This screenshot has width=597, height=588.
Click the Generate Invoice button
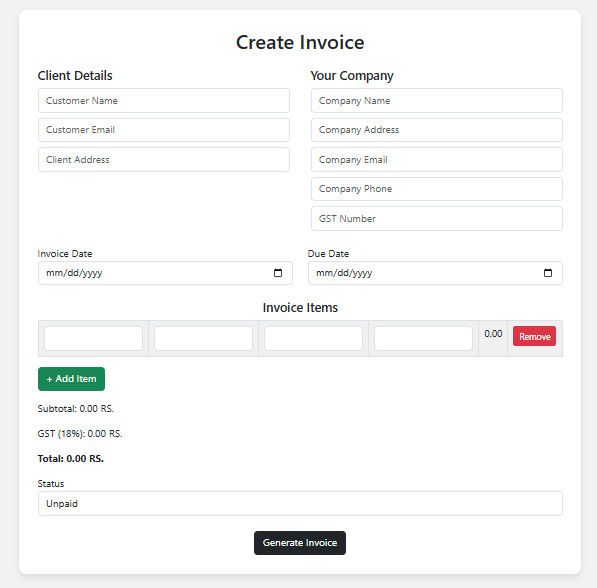pyautogui.click(x=300, y=543)
